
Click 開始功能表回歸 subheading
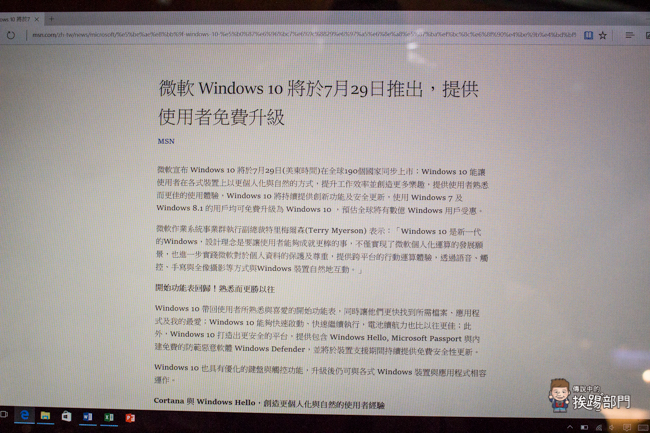214,288
